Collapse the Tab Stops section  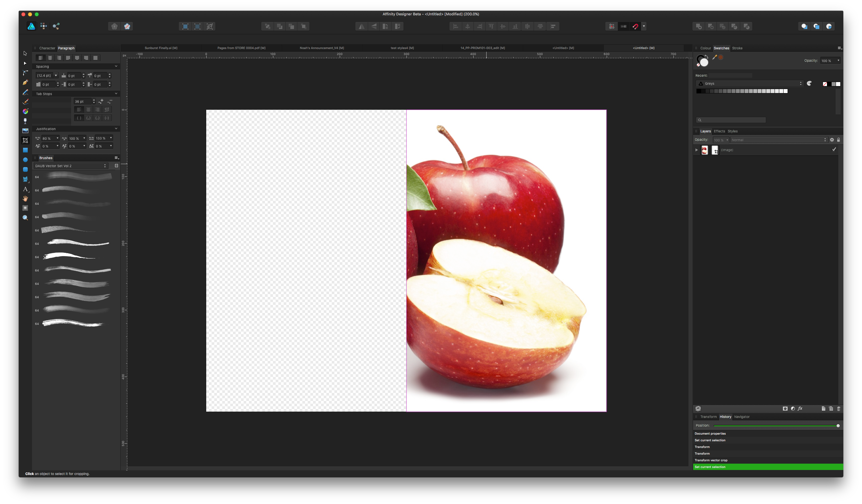pyautogui.click(x=116, y=93)
